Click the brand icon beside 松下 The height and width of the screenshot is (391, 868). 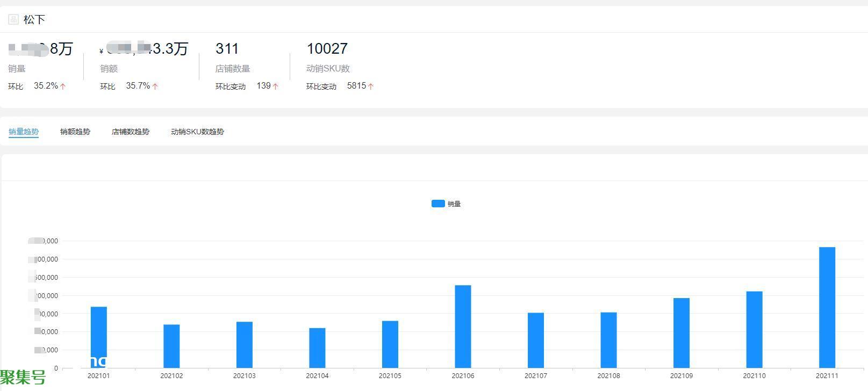click(x=13, y=20)
